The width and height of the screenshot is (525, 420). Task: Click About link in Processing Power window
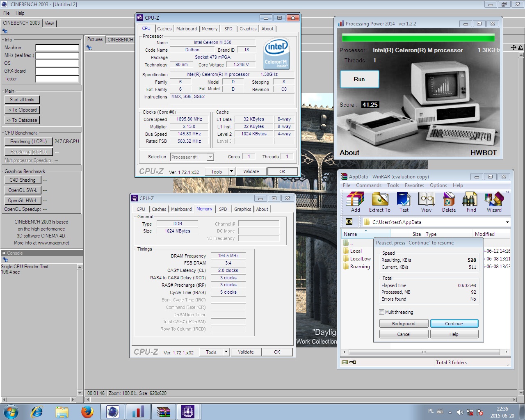coord(349,153)
